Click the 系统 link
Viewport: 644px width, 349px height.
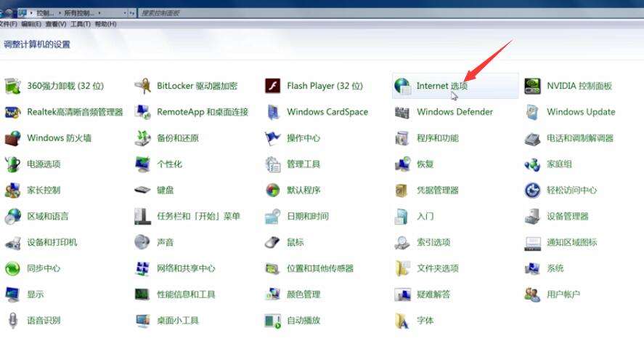tap(555, 268)
